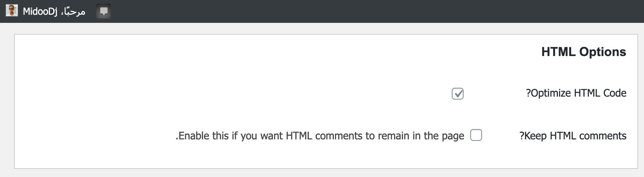This screenshot has height=177, width=644.
Task: Click the "Optimize HTML Code?" label
Action: 576,93
